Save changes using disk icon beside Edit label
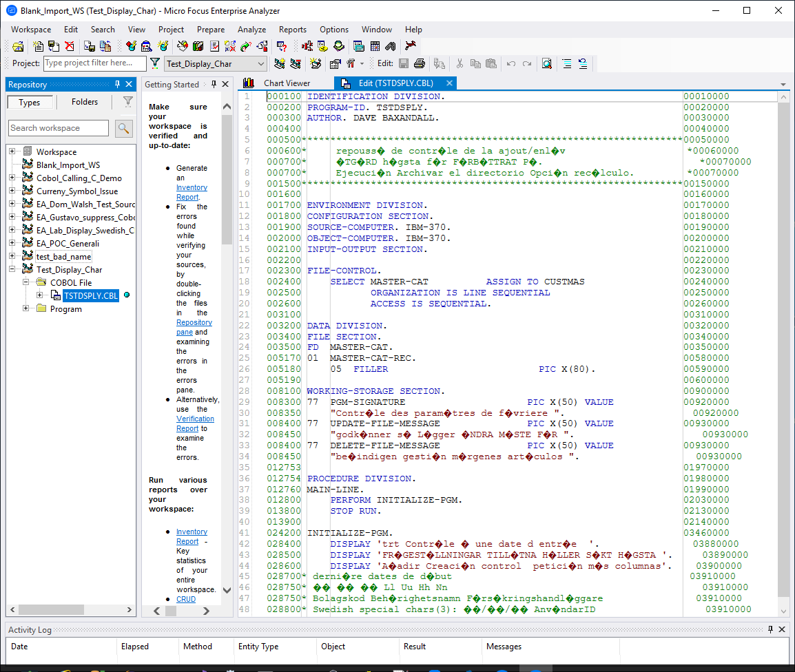 pyautogui.click(x=403, y=63)
